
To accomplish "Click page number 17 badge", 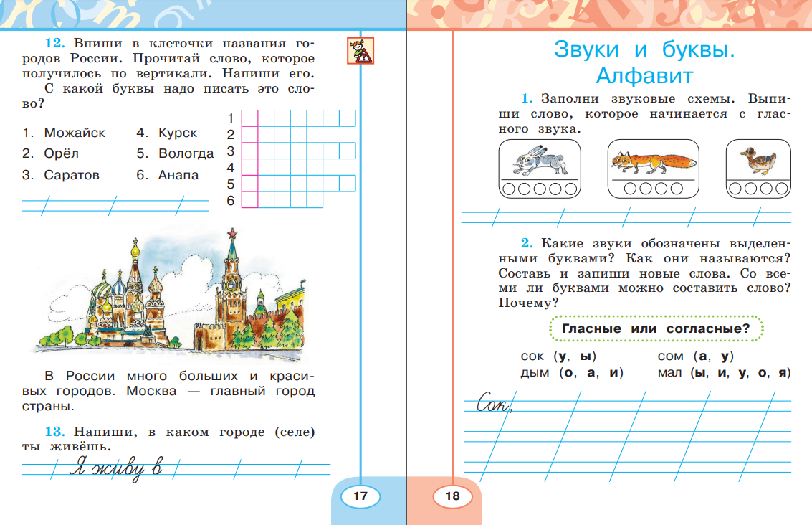I will [x=360, y=496].
